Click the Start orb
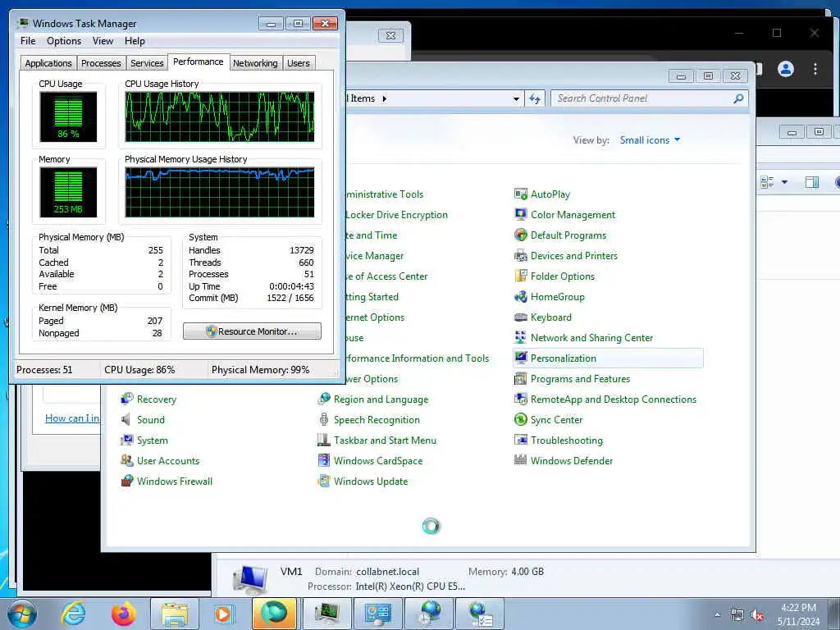The height and width of the screenshot is (630, 840). tap(22, 614)
